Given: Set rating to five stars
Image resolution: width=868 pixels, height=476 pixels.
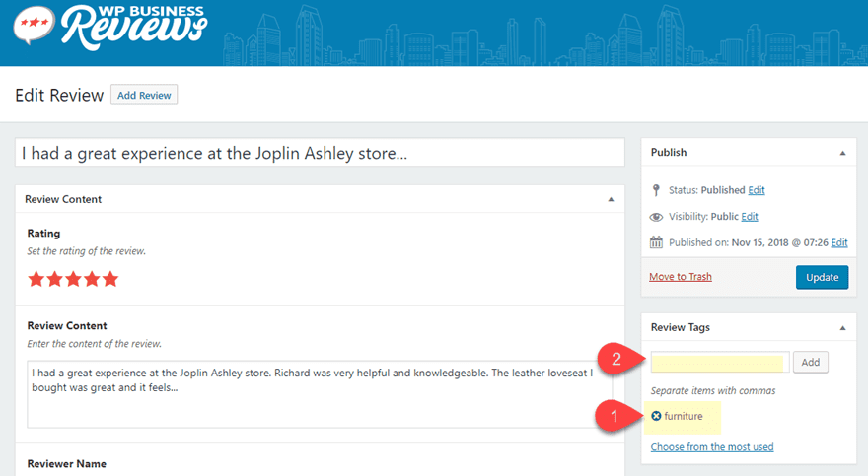Looking at the screenshot, I should point(110,279).
